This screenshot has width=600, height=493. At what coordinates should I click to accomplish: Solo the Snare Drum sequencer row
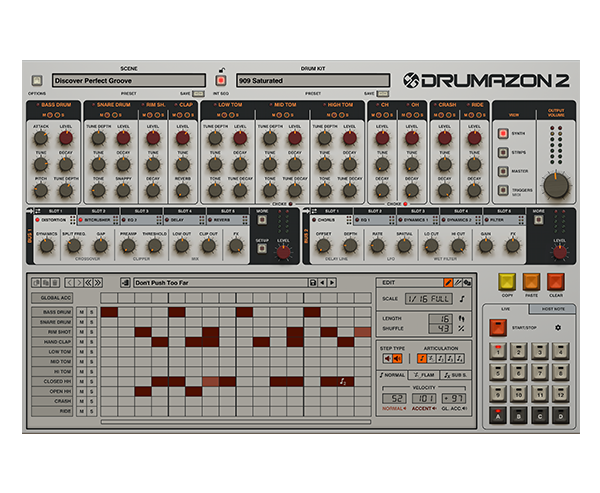(92, 322)
